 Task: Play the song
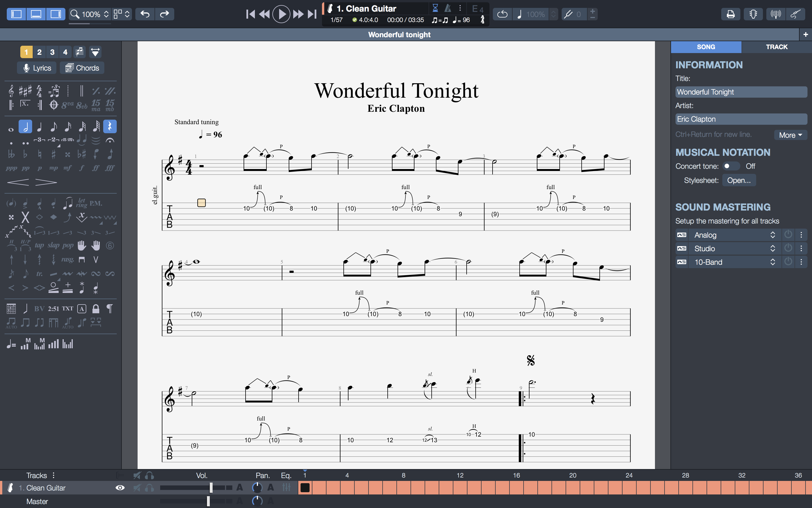(281, 14)
